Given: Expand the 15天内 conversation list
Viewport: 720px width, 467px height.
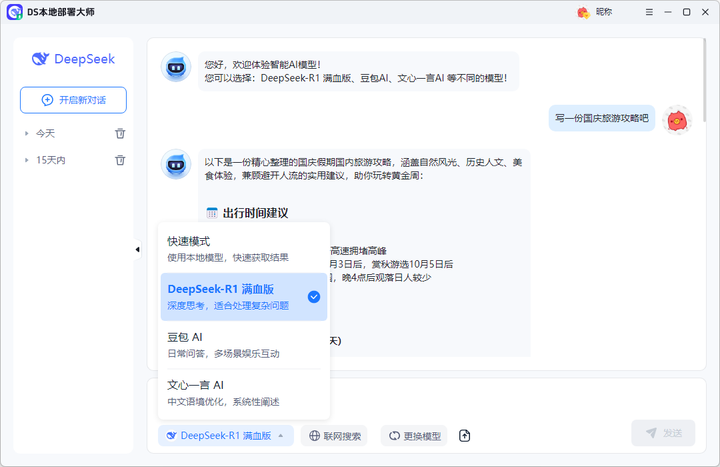Looking at the screenshot, I should coord(27,160).
